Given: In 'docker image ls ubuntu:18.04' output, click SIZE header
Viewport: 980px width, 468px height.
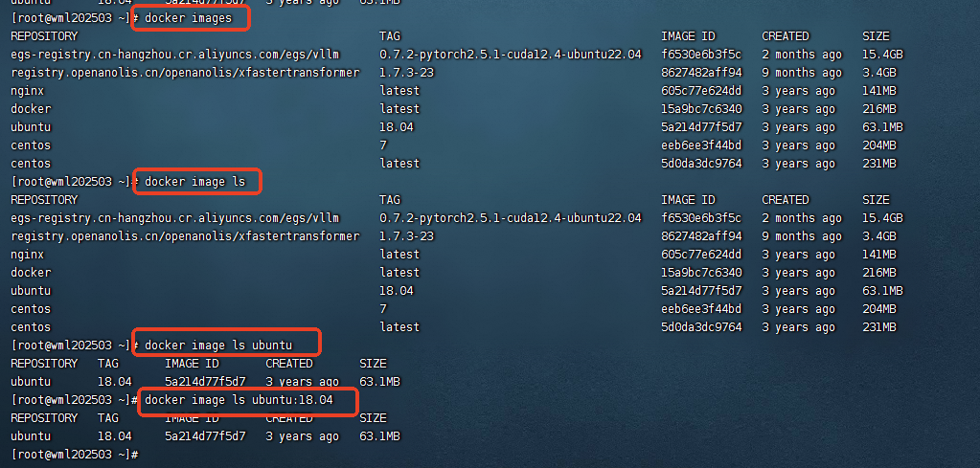Looking at the screenshot, I should click(x=373, y=417).
